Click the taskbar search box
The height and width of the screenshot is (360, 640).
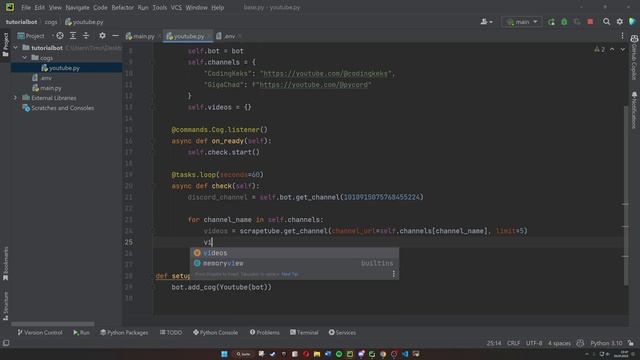click(243, 354)
